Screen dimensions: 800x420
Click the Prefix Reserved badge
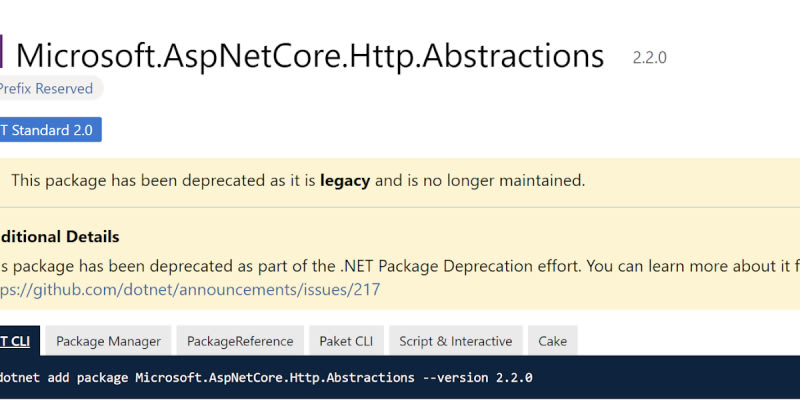click(46, 89)
